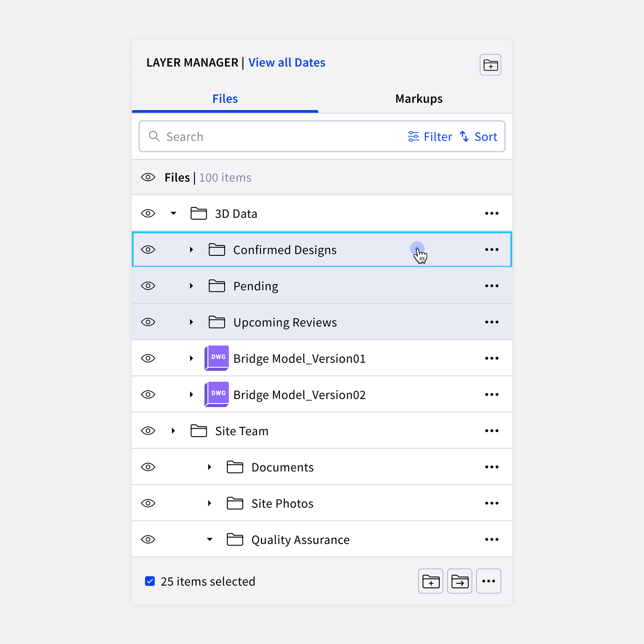Select the Quality Assurance row name
Image resolution: width=644 pixels, height=644 pixels.
click(301, 540)
